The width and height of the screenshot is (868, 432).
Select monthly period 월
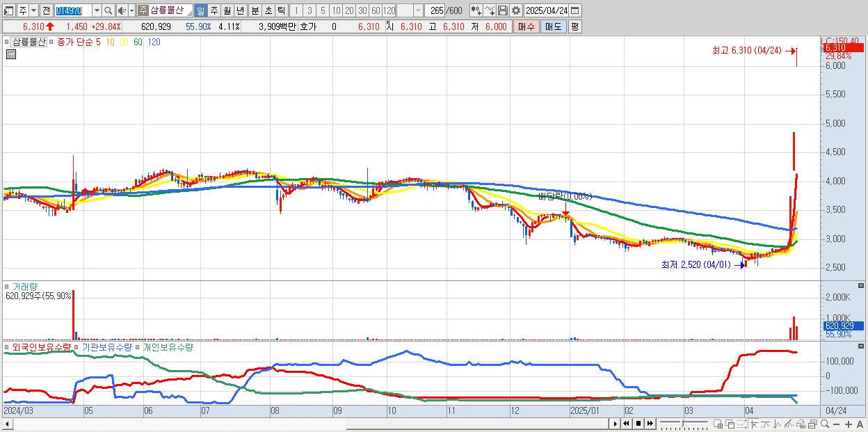click(x=227, y=10)
